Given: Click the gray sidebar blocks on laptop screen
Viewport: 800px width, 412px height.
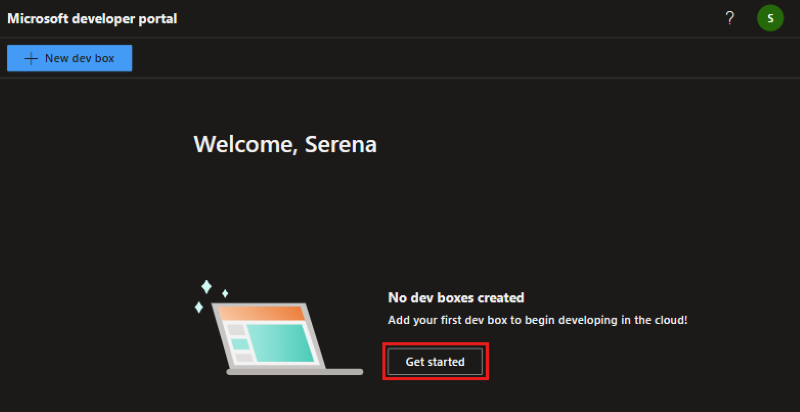Looking at the screenshot, I should pos(239,344).
